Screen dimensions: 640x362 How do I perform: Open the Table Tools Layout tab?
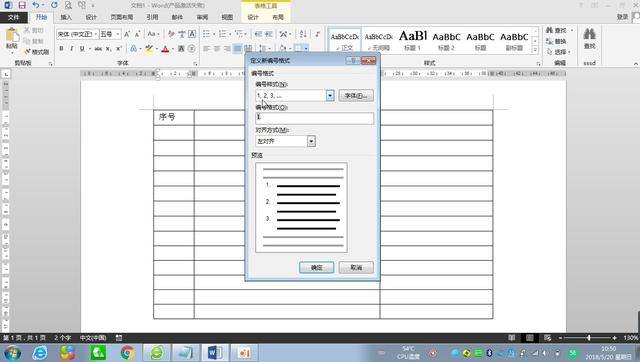(278, 17)
